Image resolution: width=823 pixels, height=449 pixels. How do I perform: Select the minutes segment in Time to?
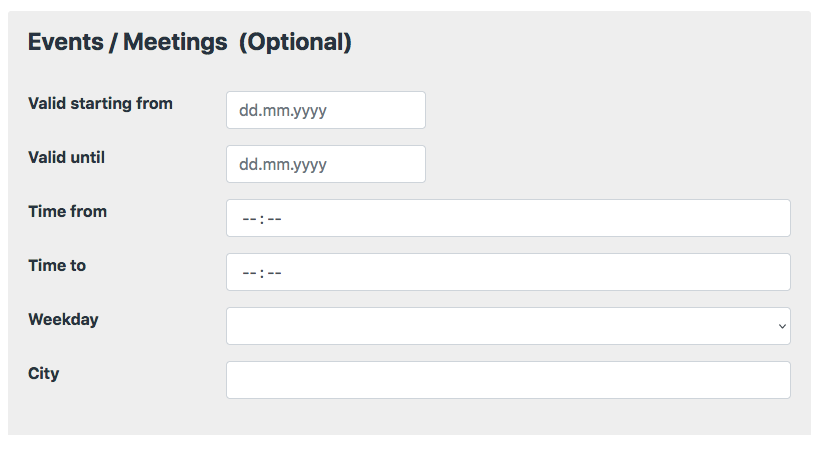[x=274, y=273]
